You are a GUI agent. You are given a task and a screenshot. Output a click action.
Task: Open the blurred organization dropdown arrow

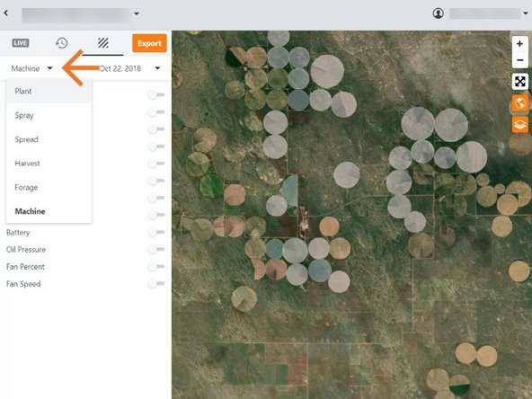click(x=137, y=13)
